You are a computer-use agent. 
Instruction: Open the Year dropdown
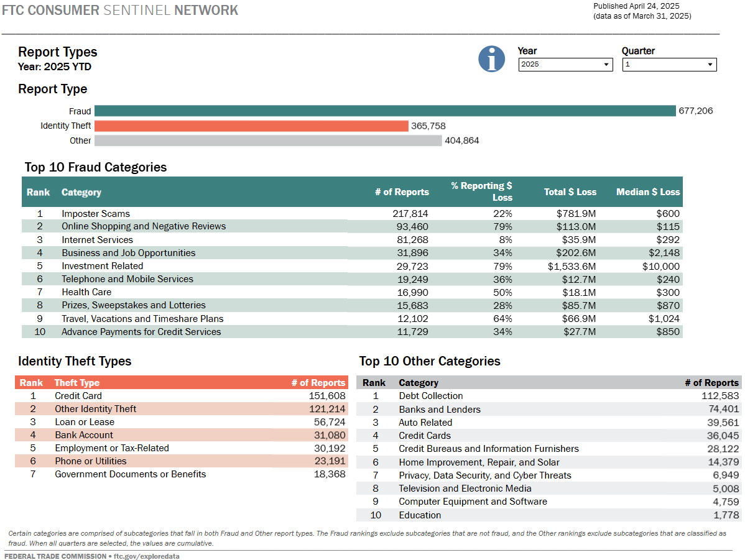pyautogui.click(x=565, y=65)
